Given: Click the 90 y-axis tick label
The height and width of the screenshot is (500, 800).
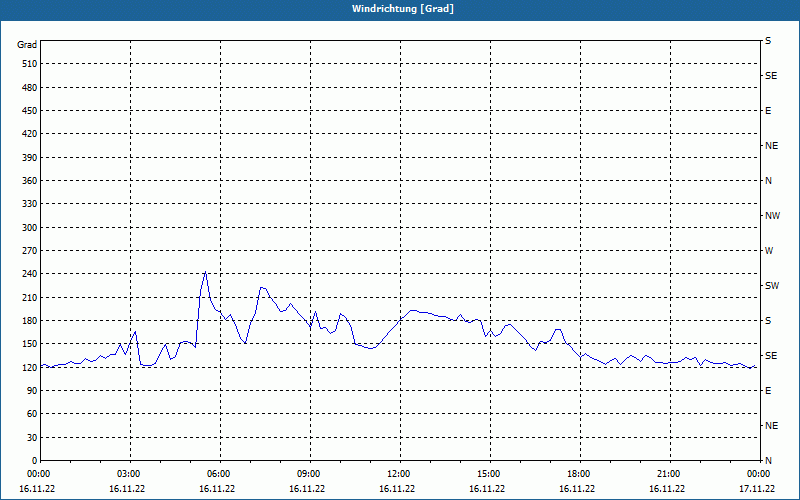Looking at the screenshot, I should pyautogui.click(x=32, y=391).
